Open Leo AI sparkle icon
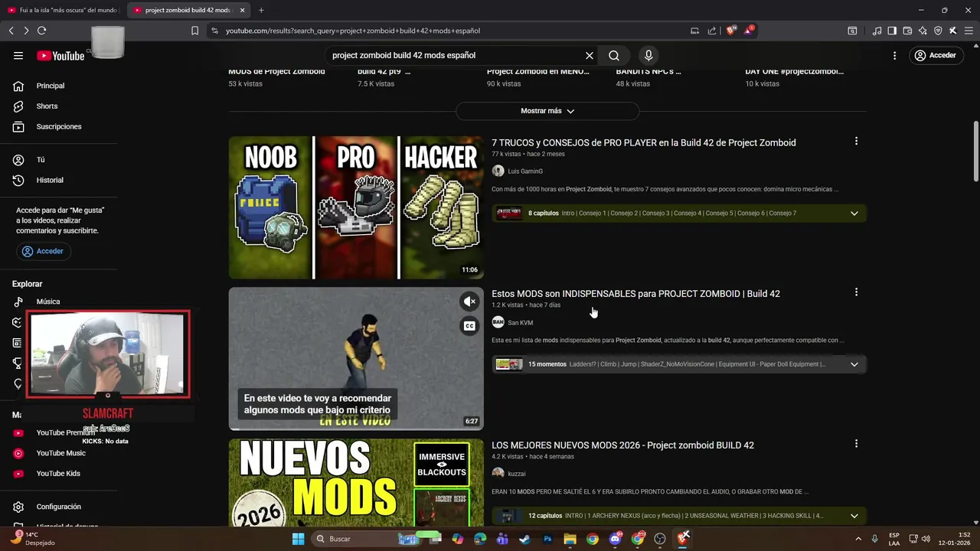 tap(923, 31)
